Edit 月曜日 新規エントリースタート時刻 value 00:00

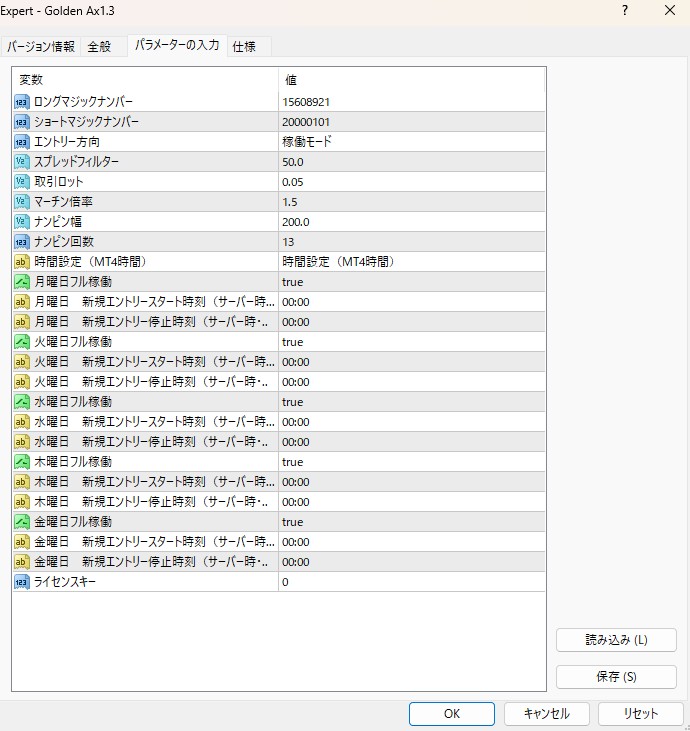[412, 302]
